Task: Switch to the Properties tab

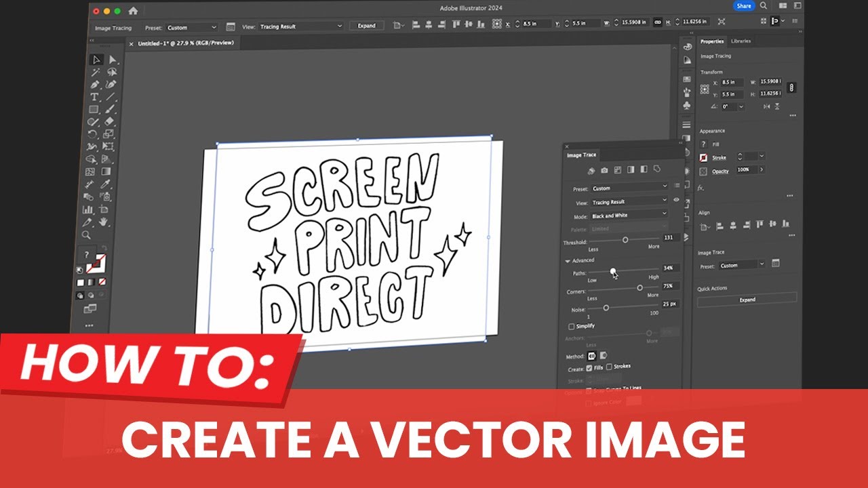Action: [x=711, y=41]
